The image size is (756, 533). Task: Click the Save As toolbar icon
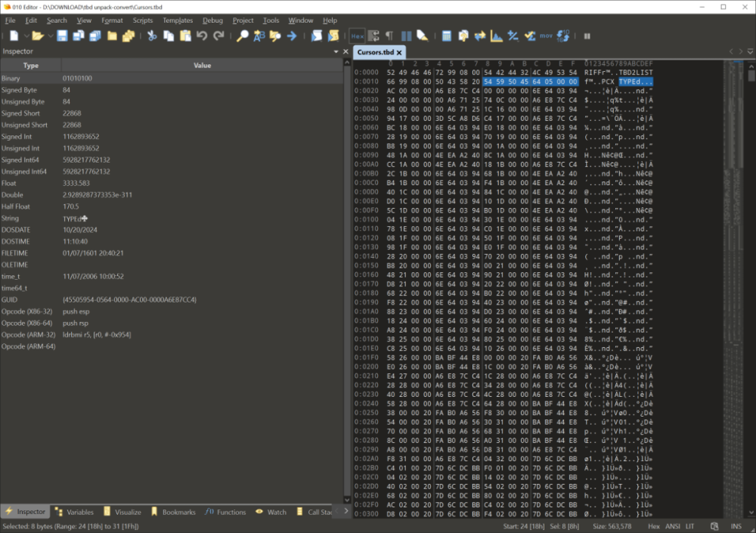[x=79, y=36]
